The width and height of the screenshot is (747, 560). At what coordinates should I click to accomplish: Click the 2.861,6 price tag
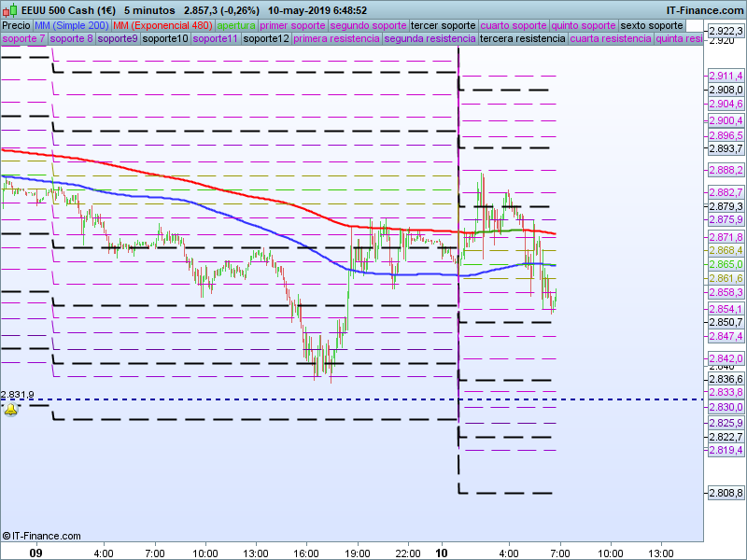pos(726,278)
